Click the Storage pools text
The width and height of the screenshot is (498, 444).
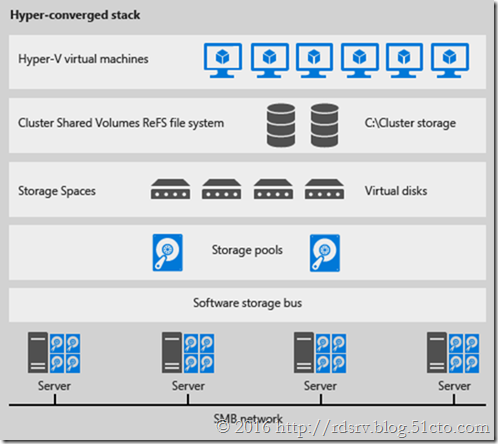click(247, 250)
